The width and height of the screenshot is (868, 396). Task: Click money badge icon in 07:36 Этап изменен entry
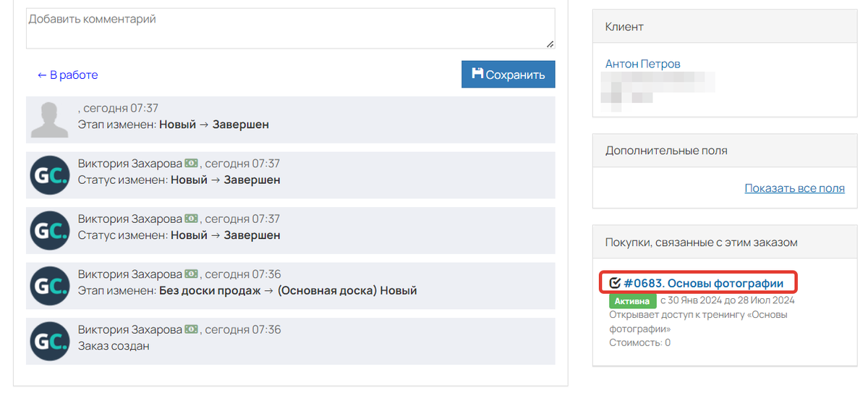click(x=191, y=274)
